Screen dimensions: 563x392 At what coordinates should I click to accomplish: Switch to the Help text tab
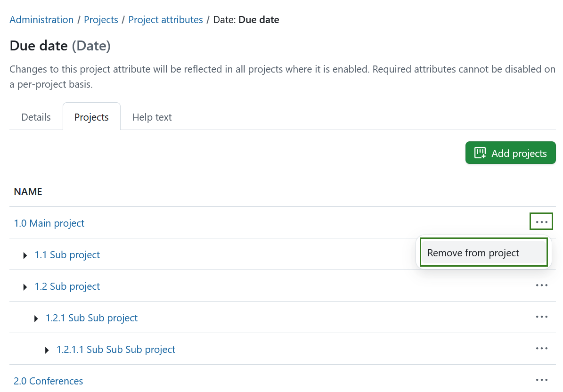pos(152,117)
